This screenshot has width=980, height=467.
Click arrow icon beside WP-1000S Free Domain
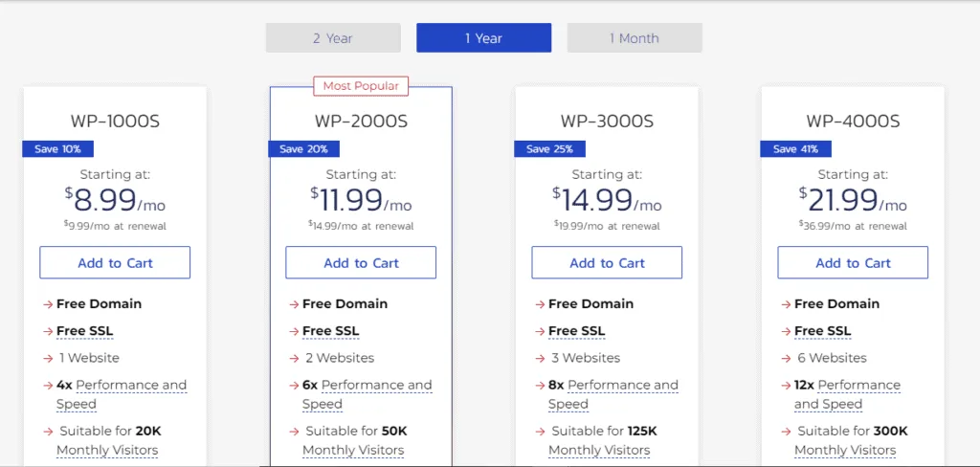(48, 304)
